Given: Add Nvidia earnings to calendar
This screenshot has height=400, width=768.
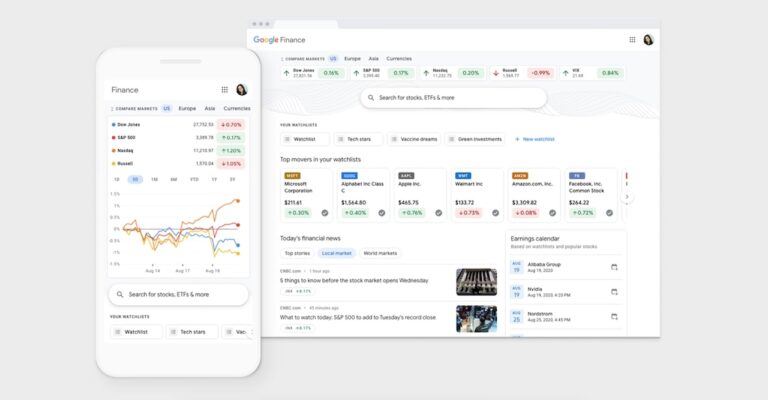Looking at the screenshot, I should 614,292.
